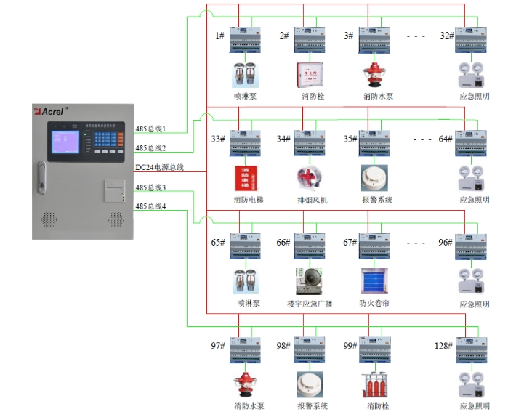Click the '报警系统' caption below module 35#
Viewport: 532px width, 417px height.
point(377,200)
